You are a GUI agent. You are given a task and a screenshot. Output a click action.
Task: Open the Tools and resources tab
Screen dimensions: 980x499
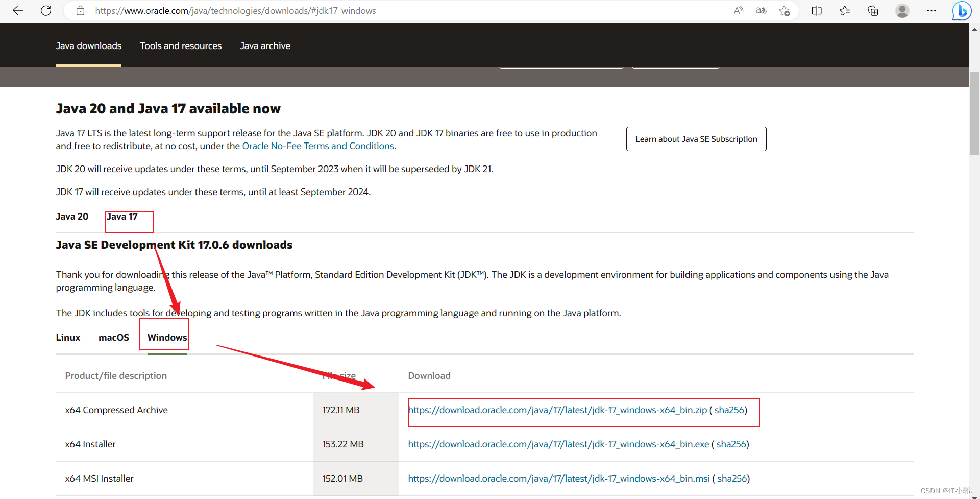click(x=181, y=45)
